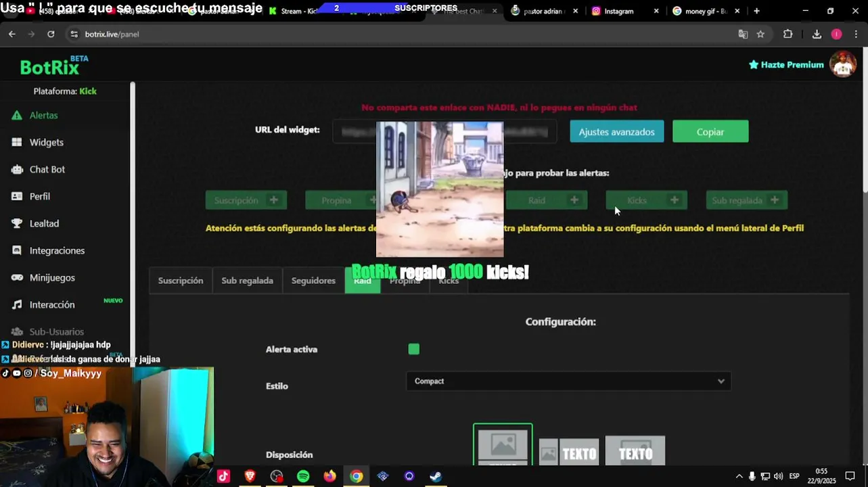Image resolution: width=868 pixels, height=487 pixels.
Task: Open Brave from the taskbar
Action: 250,476
